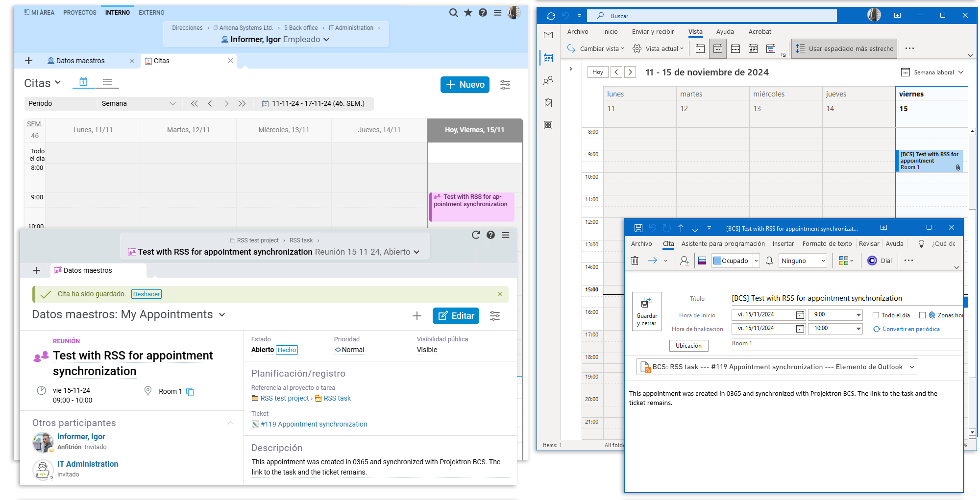This screenshot has width=980, height=500.
Task: Open PROYECTOS top navigation tab
Action: click(x=80, y=13)
